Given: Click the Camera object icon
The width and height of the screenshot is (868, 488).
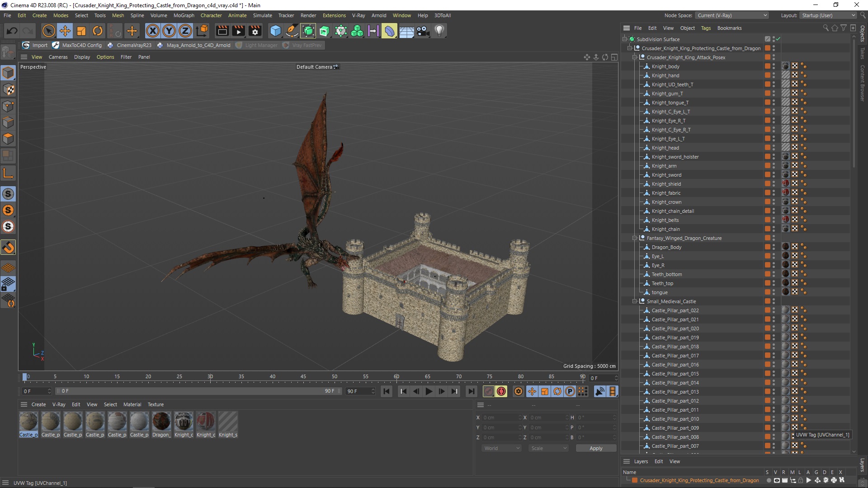Looking at the screenshot, I should click(423, 31).
